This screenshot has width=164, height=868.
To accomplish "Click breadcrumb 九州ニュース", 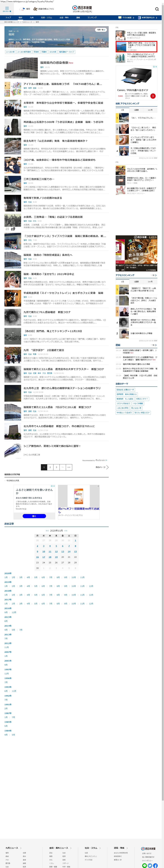I will [x=27, y=22].
